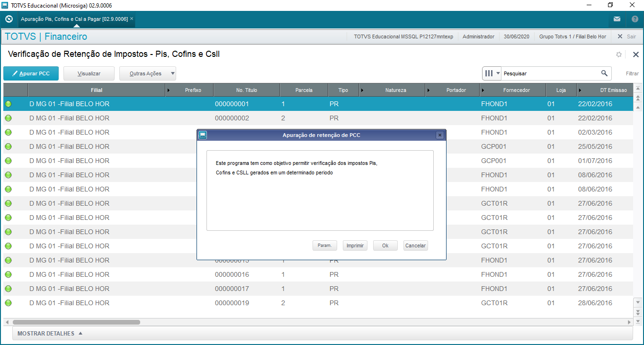Click the green status dot for title 000000001

(9, 104)
